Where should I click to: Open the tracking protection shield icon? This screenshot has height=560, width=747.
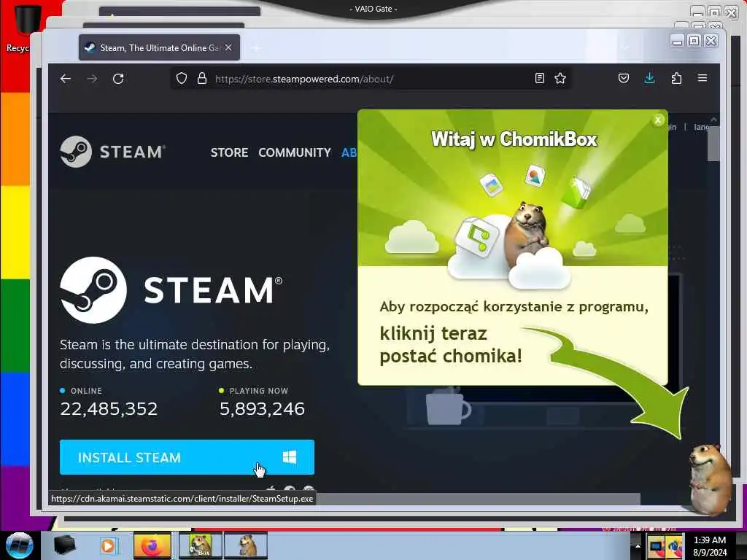point(182,78)
